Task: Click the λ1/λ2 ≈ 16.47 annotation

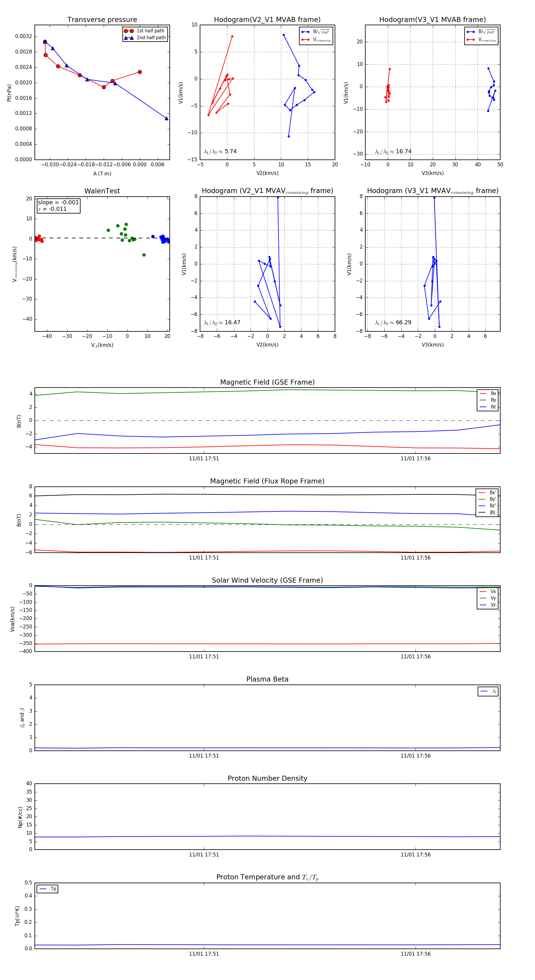Action: pos(222,323)
